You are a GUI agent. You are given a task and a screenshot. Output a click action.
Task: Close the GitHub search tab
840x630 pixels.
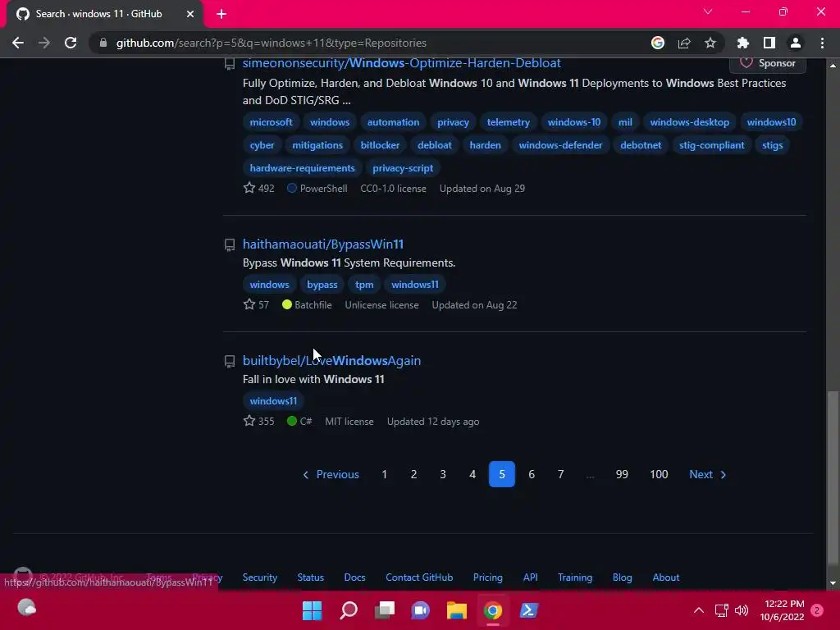[190, 14]
